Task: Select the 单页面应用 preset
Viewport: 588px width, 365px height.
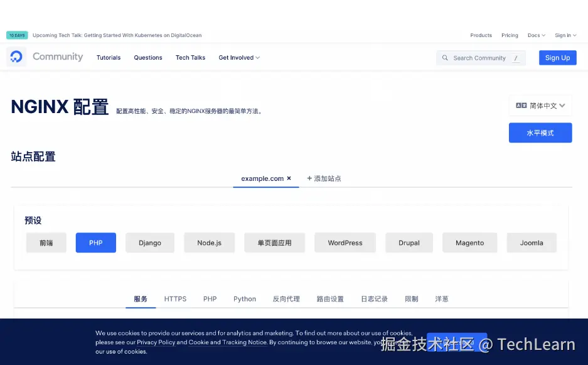Action: point(274,242)
